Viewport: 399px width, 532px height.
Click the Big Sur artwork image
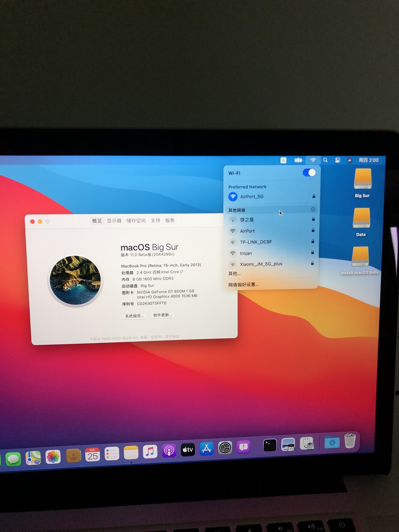point(75,280)
